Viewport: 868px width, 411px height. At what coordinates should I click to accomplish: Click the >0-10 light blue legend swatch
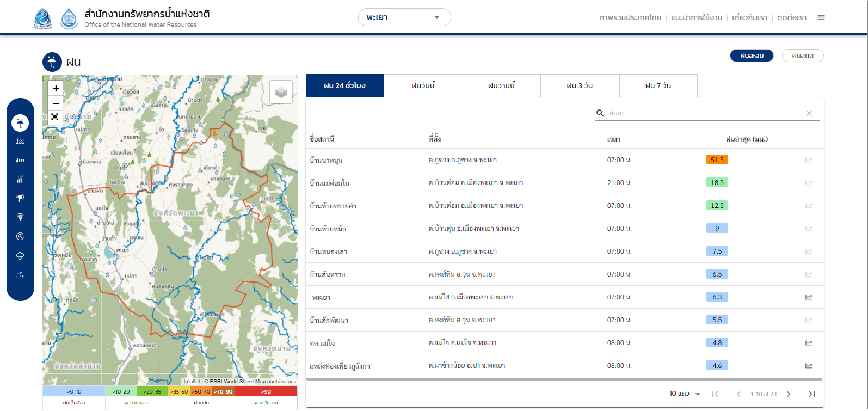pyautogui.click(x=74, y=391)
